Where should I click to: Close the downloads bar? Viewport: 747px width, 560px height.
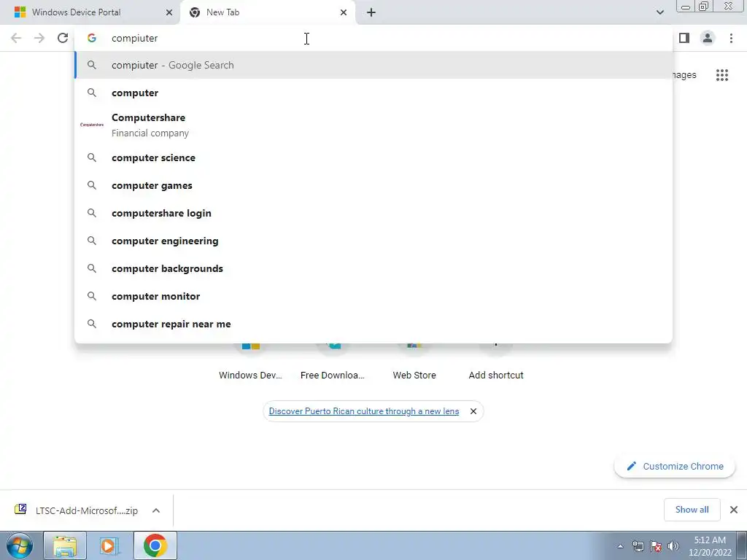pyautogui.click(x=734, y=510)
